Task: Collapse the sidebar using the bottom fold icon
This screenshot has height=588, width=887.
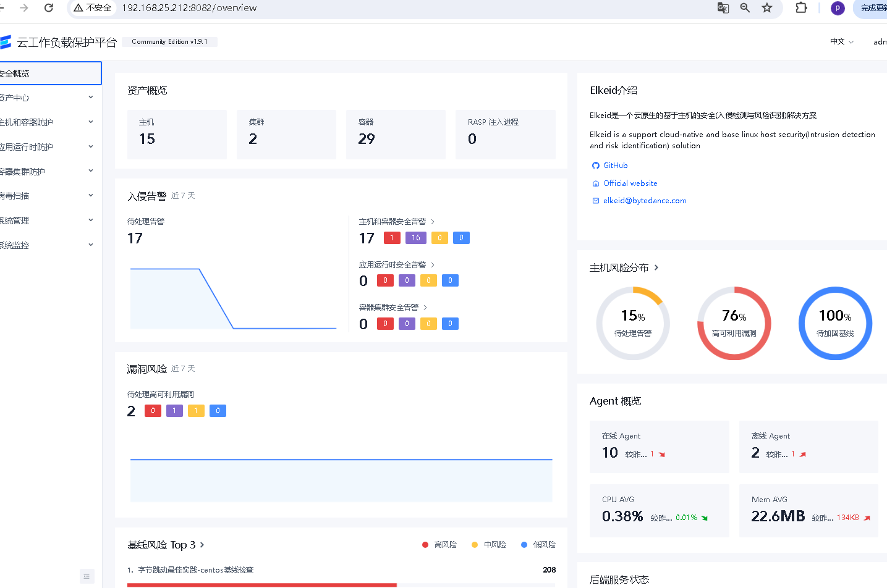Action: click(87, 576)
